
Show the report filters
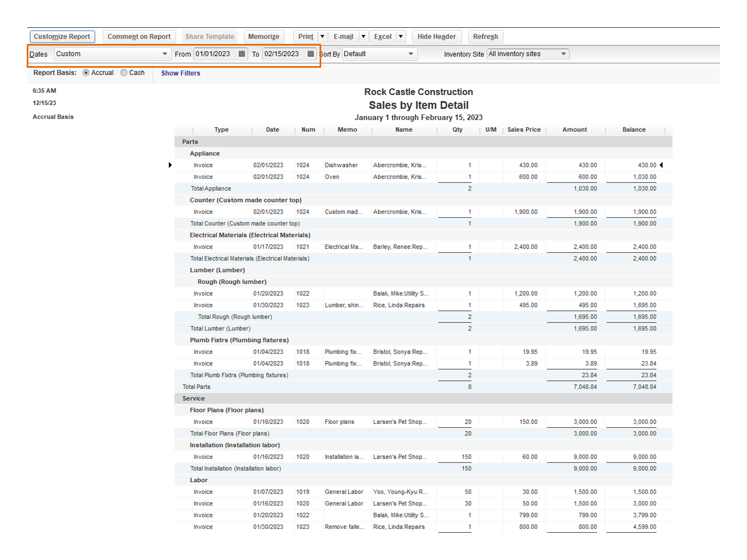(180, 73)
